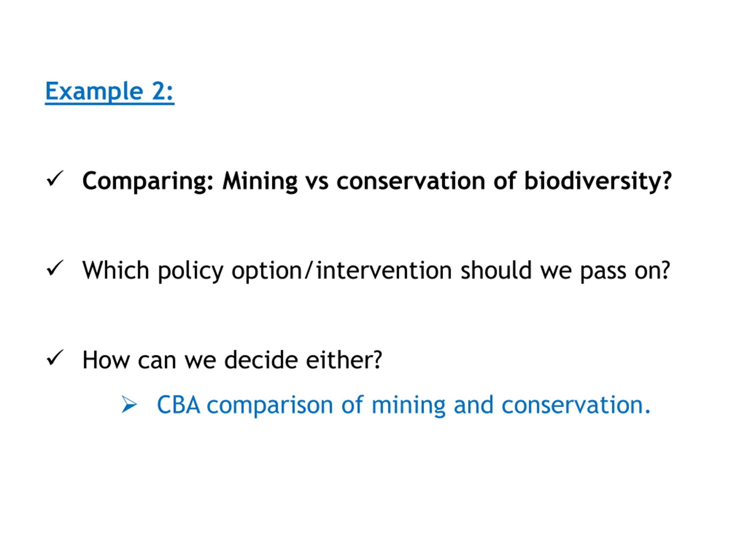Select the blue CBA abbreviation

(178, 405)
